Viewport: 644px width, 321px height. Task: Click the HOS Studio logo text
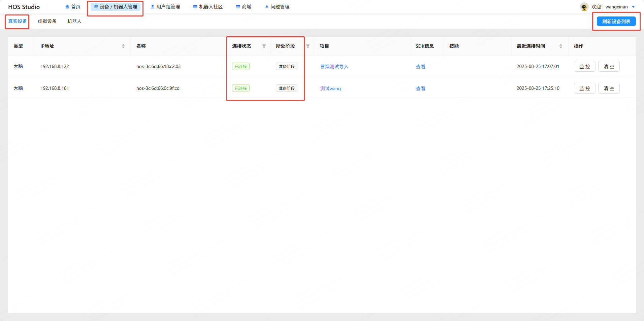point(24,7)
